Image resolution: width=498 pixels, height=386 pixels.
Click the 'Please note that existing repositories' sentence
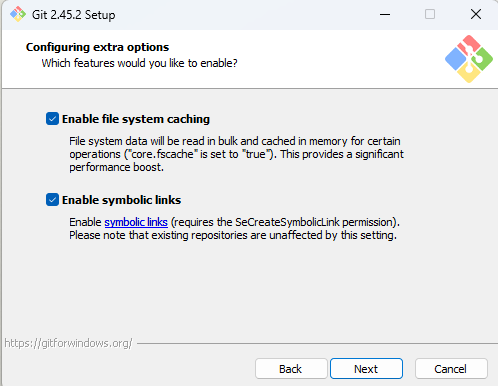(233, 235)
